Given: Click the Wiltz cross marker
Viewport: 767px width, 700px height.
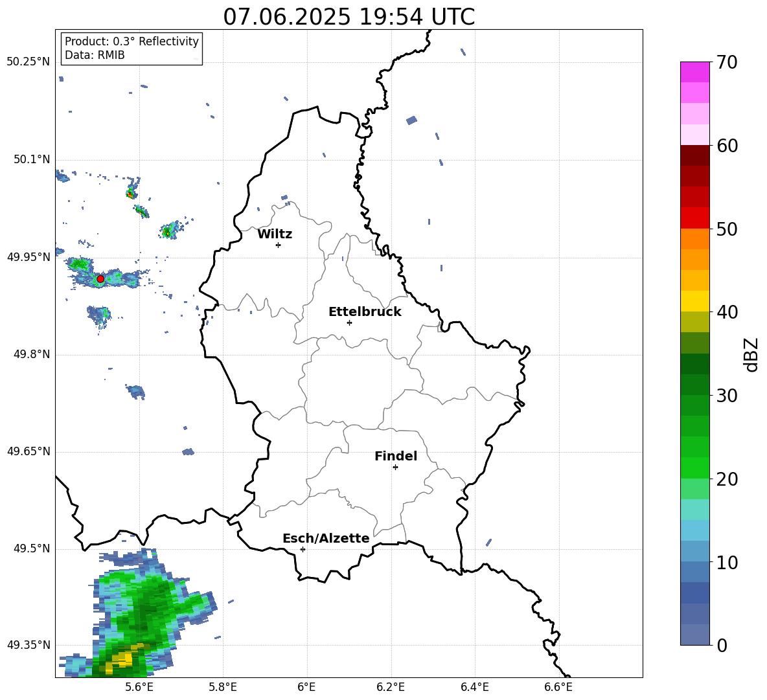Looking at the screenshot, I should tap(279, 245).
